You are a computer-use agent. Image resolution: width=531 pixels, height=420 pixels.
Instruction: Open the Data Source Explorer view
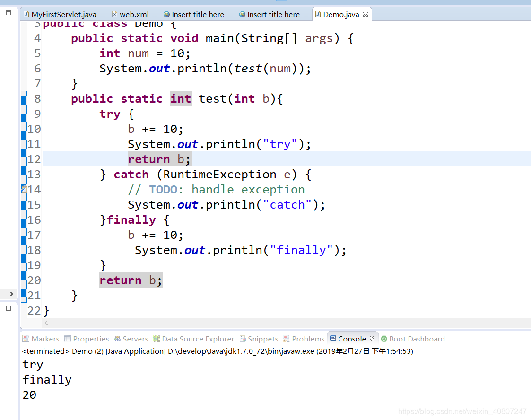pyautogui.click(x=193, y=339)
